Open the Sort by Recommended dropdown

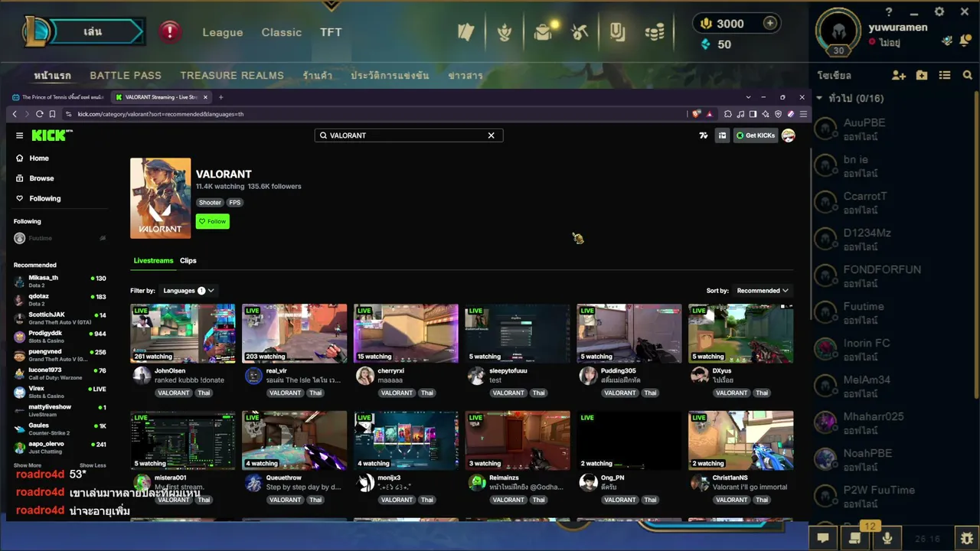pos(763,291)
